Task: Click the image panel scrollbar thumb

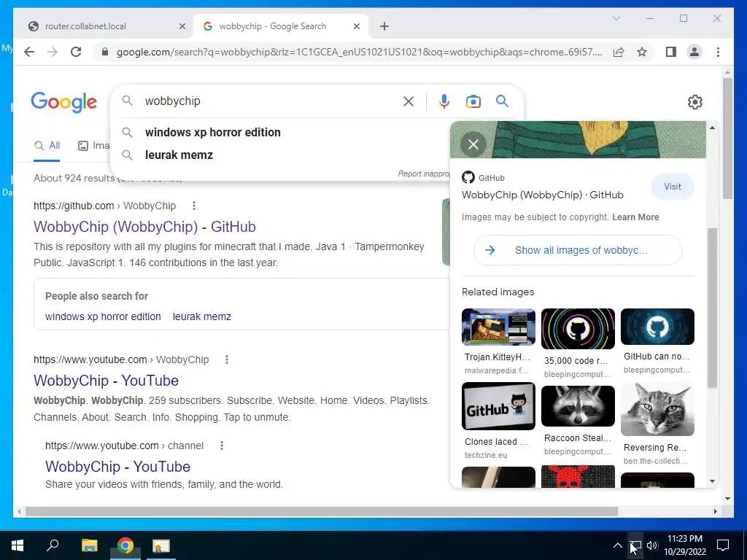Action: point(712,308)
